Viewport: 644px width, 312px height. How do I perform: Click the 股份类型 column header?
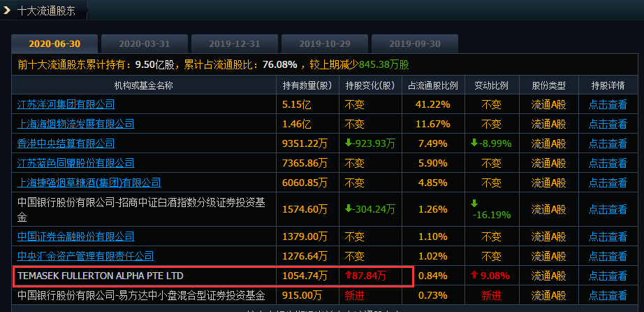549,85
